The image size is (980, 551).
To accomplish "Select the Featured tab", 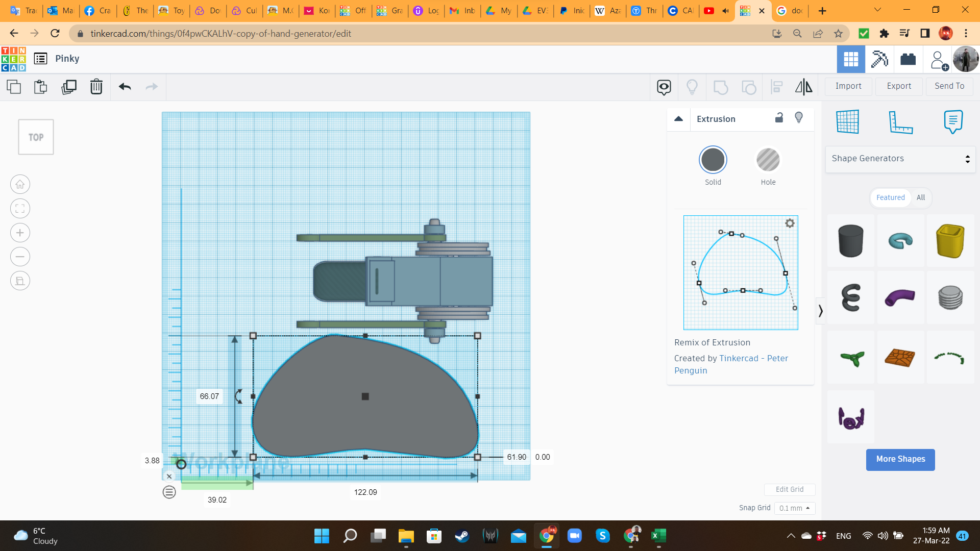I will coord(890,197).
